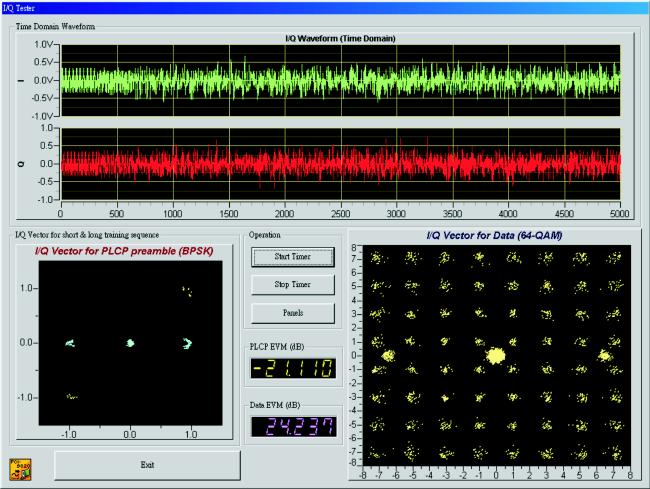The image size is (650, 489).
Task: Click the right cluster in BPSK plot
Action: (187, 343)
